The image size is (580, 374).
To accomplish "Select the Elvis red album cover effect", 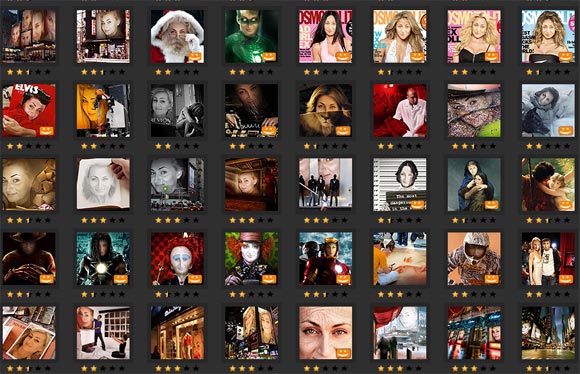I will pyautogui.click(x=29, y=110).
